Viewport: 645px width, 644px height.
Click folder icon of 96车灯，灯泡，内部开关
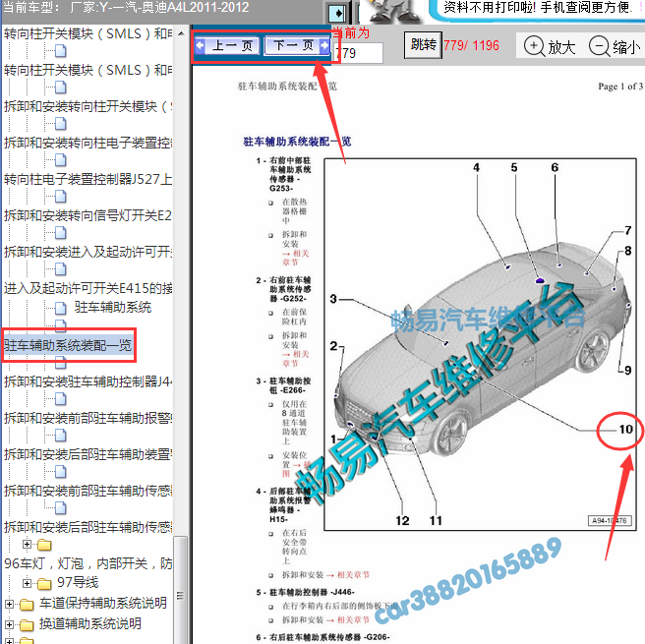44,545
